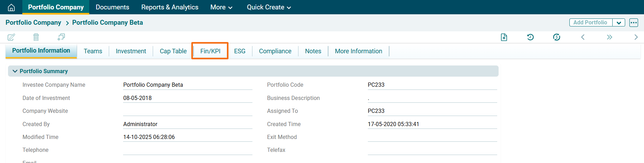Click the add document icon
The image size is (644, 163).
point(504,37)
